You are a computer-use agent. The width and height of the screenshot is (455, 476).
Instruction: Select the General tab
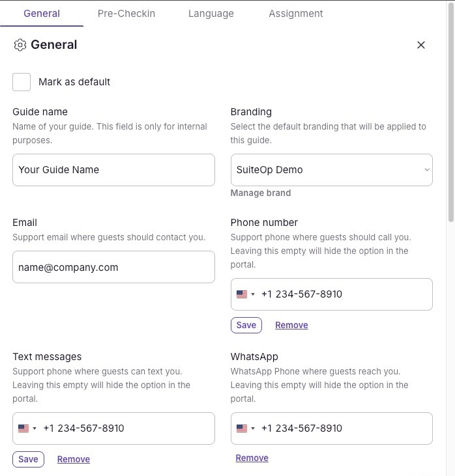pos(42,13)
